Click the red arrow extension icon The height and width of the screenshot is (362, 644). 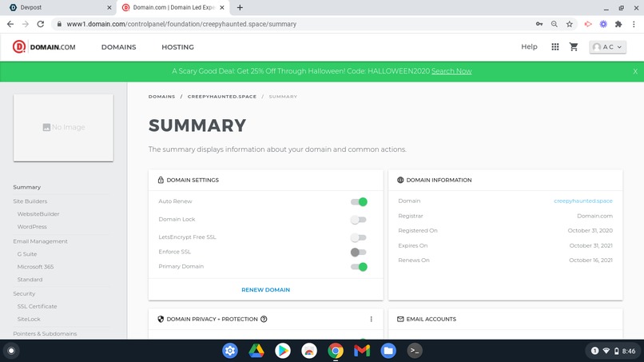click(x=588, y=24)
